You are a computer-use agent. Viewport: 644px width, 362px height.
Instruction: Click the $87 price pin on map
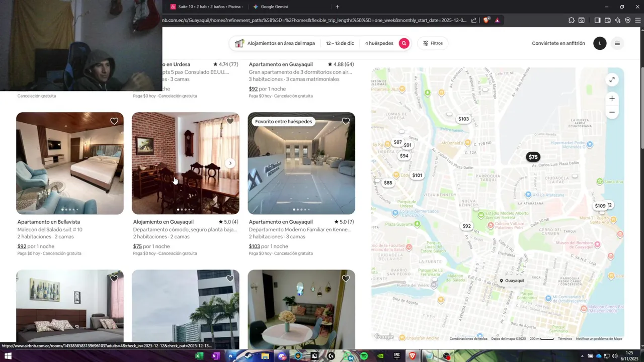pyautogui.click(x=397, y=142)
